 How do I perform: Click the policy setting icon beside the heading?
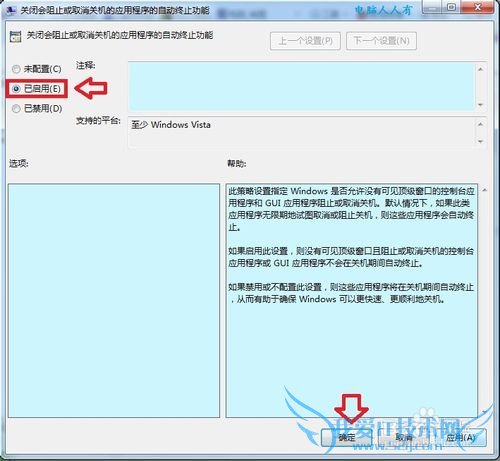tap(15, 36)
